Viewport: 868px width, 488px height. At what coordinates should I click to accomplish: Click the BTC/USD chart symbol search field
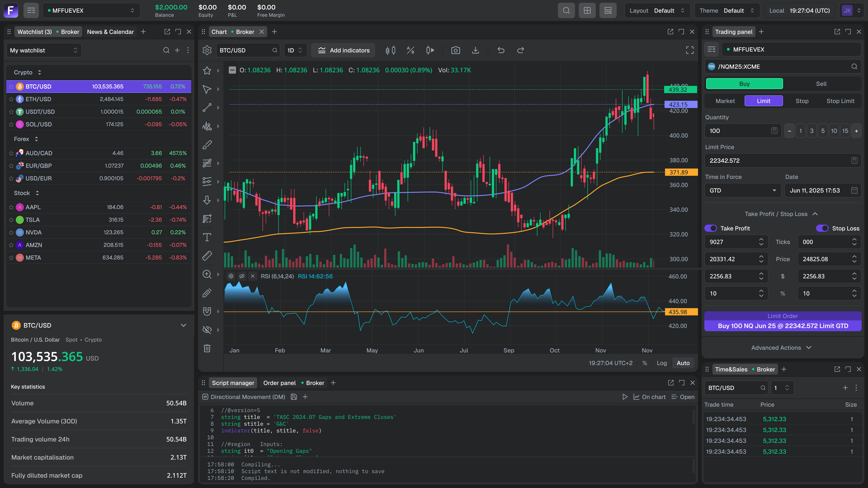point(248,50)
